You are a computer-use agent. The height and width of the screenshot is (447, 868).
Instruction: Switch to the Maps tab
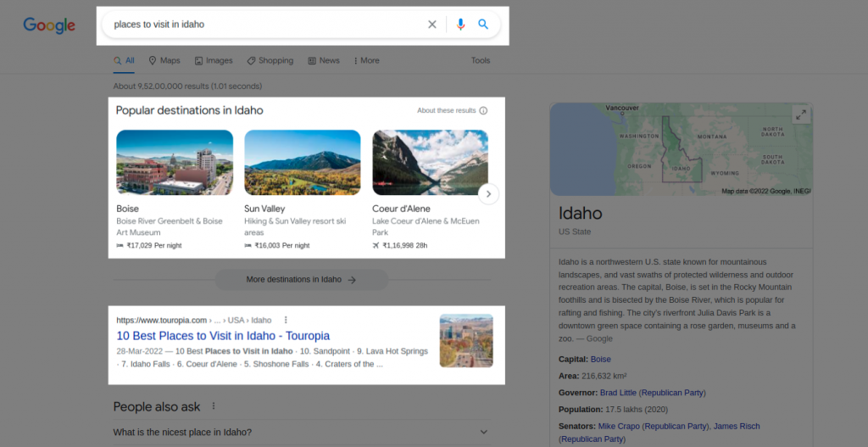coord(164,60)
